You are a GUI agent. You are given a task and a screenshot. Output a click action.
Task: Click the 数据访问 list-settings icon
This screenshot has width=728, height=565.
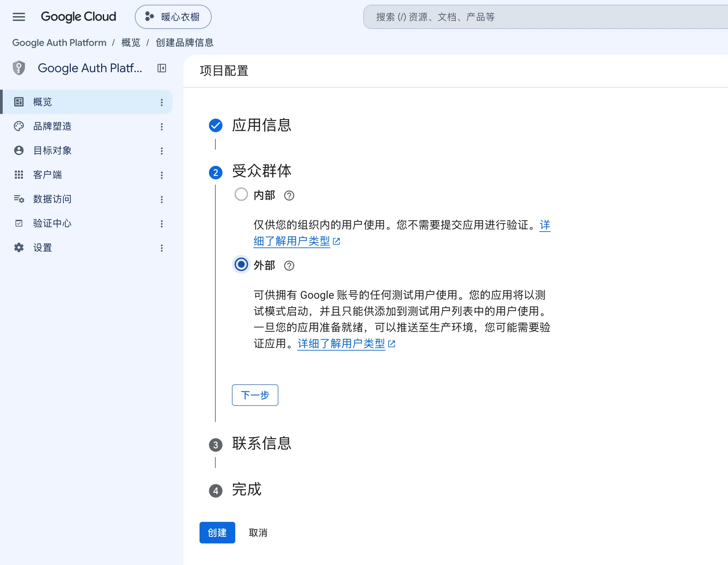19,199
